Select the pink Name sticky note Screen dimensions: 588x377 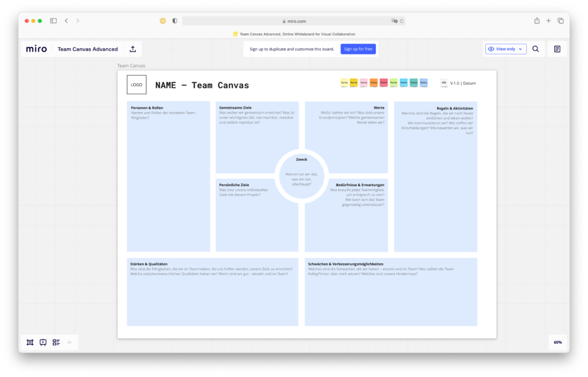point(364,83)
